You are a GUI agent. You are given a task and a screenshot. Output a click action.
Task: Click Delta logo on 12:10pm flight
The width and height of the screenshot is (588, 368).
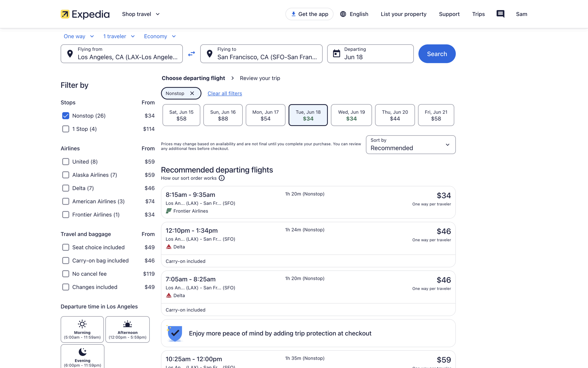pyautogui.click(x=169, y=247)
